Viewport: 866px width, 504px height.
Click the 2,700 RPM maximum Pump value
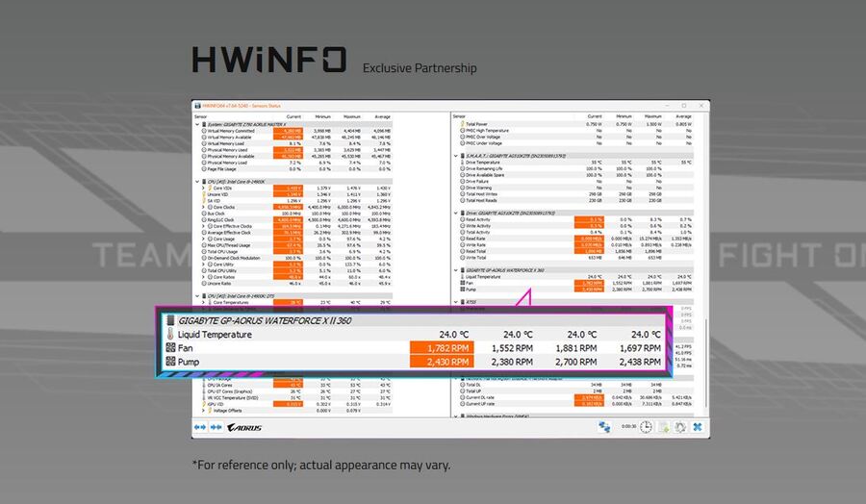click(x=575, y=362)
